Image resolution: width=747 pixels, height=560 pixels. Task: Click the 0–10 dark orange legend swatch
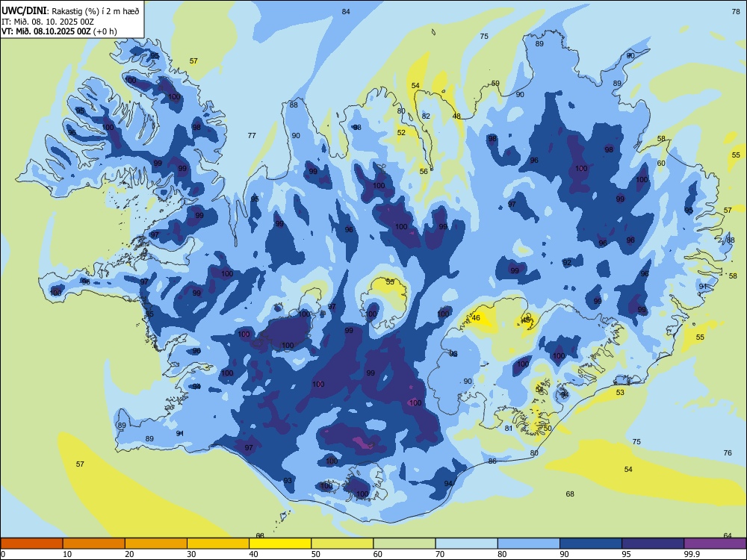tap(31, 544)
